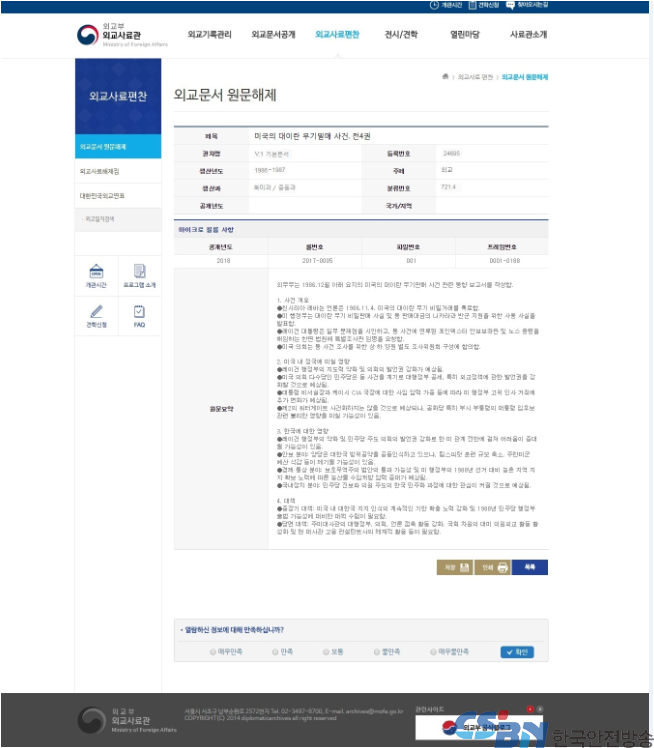This screenshot has height=748, width=654.
Task: Open the FAQ checklist icon
Action: tap(139, 316)
